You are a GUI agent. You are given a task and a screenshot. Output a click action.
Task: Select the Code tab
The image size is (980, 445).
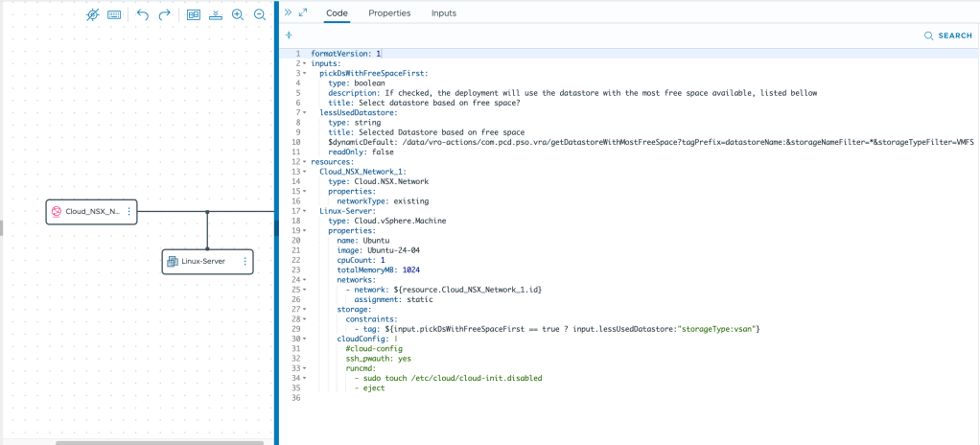pos(338,13)
